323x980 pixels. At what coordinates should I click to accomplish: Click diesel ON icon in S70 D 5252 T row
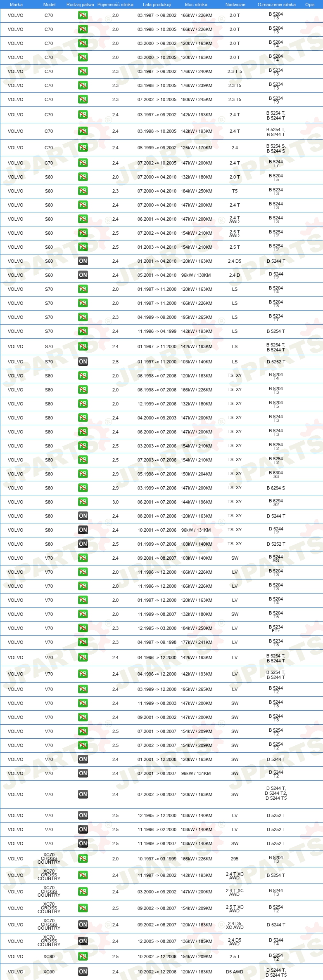tap(83, 362)
